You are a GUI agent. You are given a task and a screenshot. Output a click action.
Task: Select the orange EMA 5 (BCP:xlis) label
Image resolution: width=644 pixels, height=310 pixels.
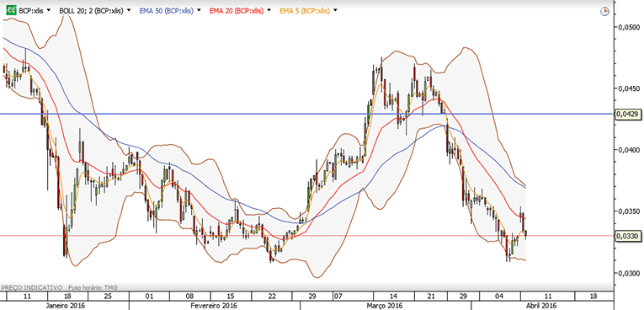[x=305, y=11]
